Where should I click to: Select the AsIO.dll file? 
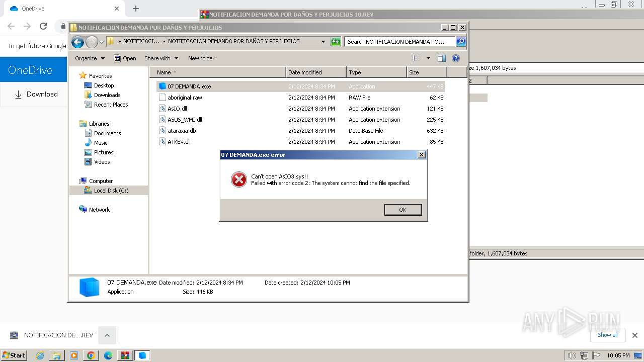click(x=301, y=109)
